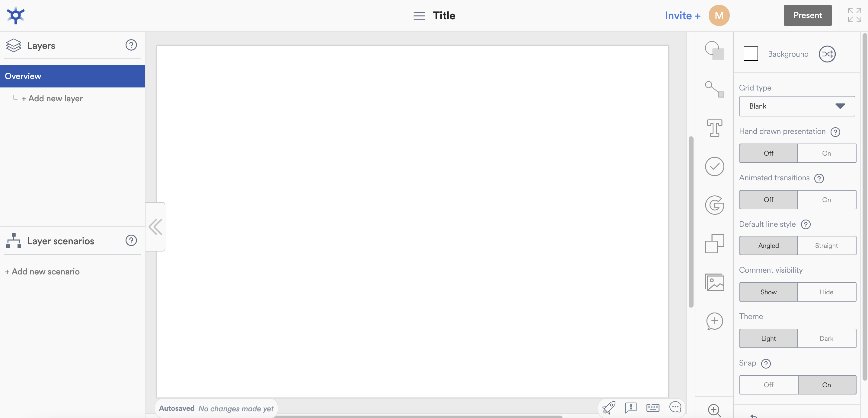The height and width of the screenshot is (418, 868).
Task: Select the Text tool icon
Action: coord(714,128)
